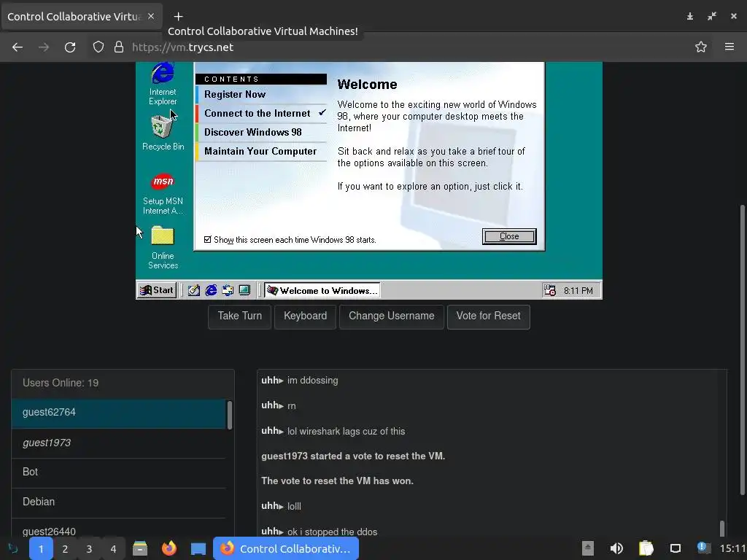Select the Recycle Bin desktop icon
The width and height of the screenshot is (747, 560).
tap(163, 133)
